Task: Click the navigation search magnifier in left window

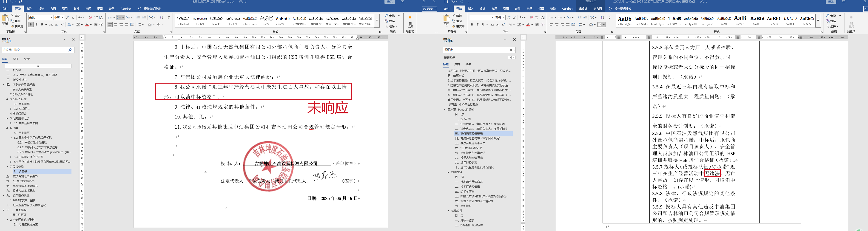Action: (70, 50)
